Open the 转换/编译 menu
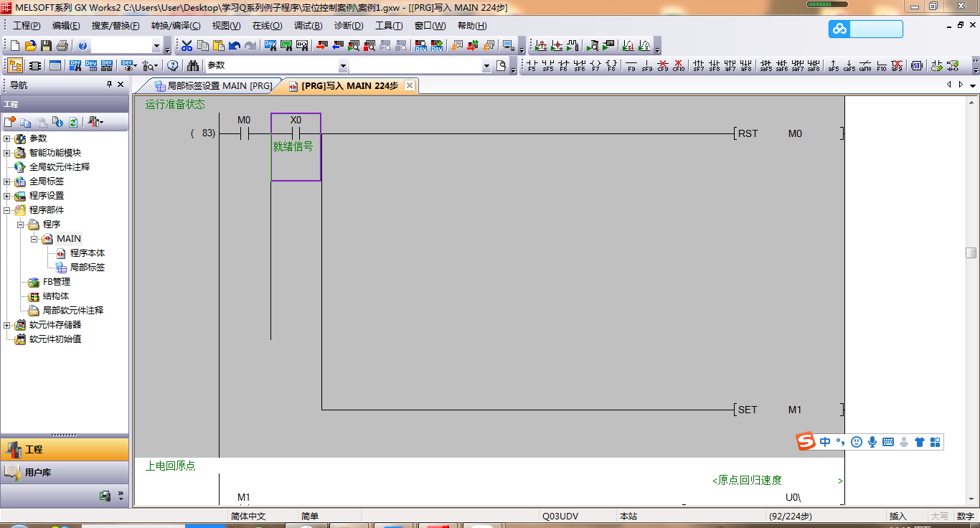This screenshot has height=528, width=980. click(176, 26)
